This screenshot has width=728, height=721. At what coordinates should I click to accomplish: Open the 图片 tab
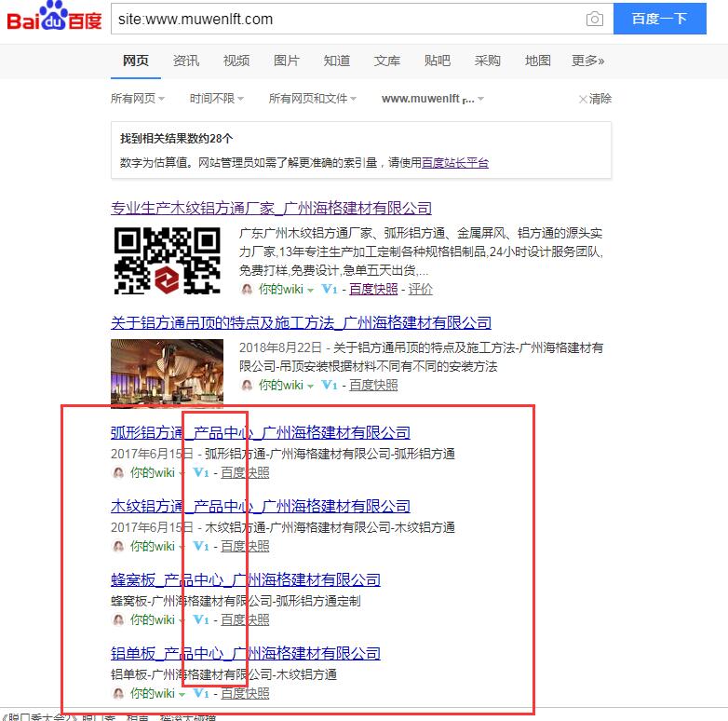tap(287, 61)
